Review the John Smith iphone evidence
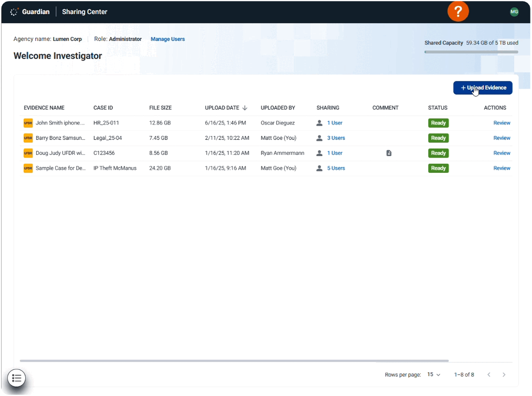The height and width of the screenshot is (396, 532). (502, 123)
